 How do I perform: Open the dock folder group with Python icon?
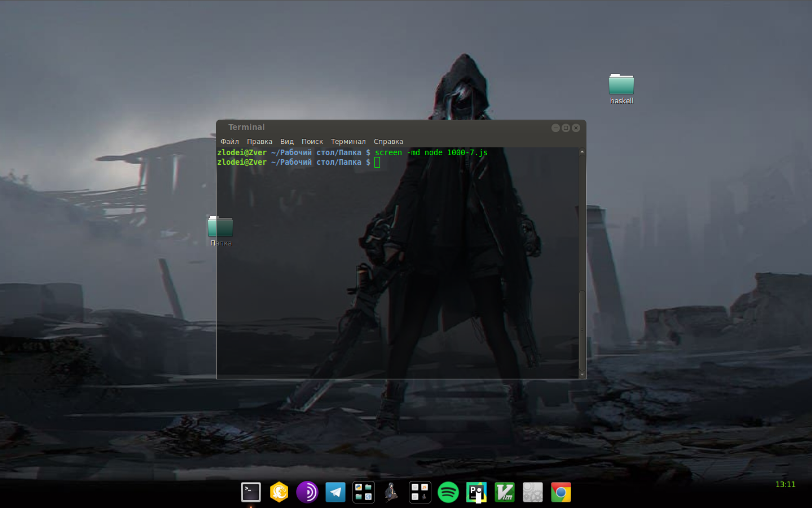(x=364, y=492)
